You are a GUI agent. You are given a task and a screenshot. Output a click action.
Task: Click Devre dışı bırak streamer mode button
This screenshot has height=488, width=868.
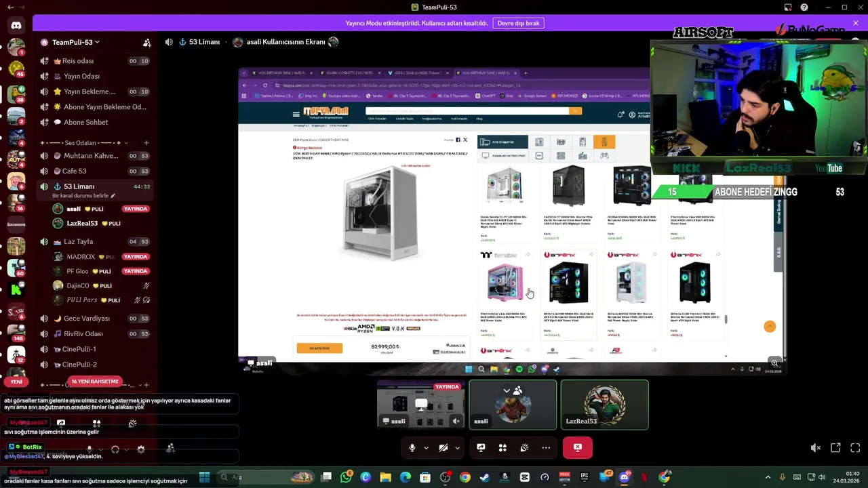(518, 23)
